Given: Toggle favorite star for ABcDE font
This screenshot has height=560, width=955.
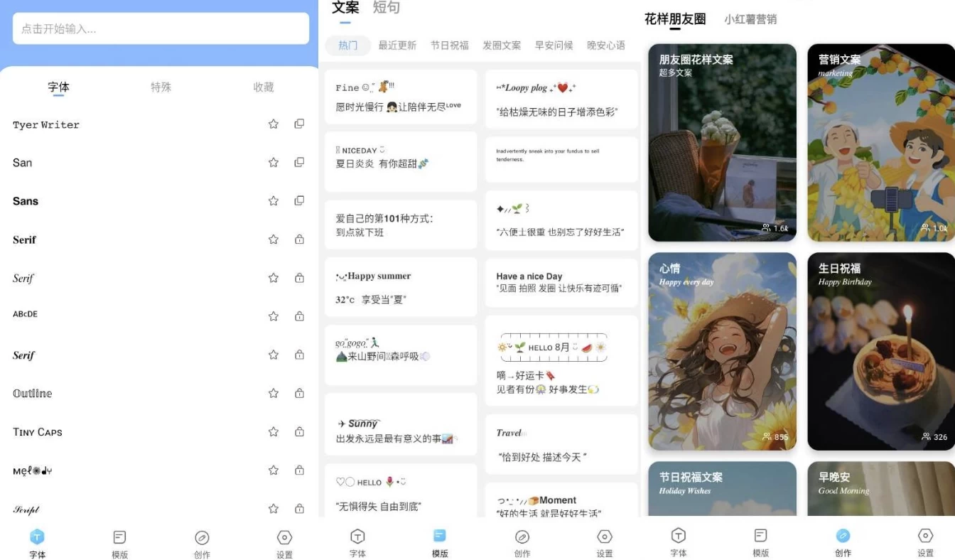Looking at the screenshot, I should [x=274, y=316].
